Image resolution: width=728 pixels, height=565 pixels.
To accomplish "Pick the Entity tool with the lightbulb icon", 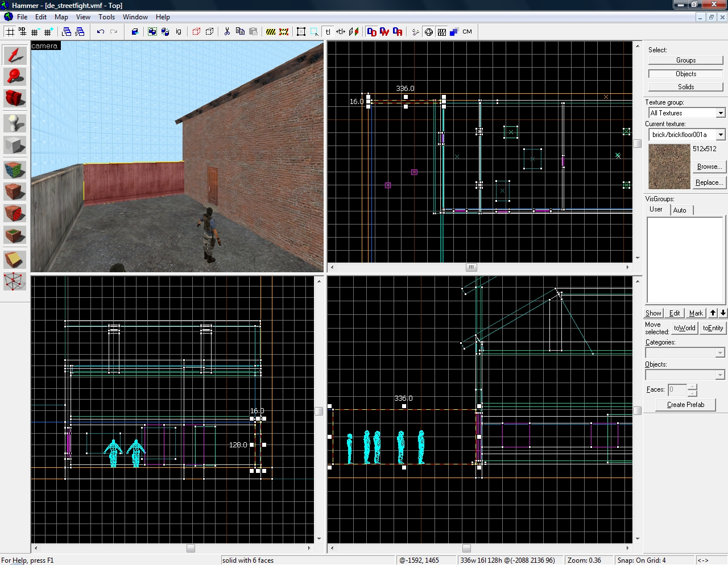I will pos(15,123).
